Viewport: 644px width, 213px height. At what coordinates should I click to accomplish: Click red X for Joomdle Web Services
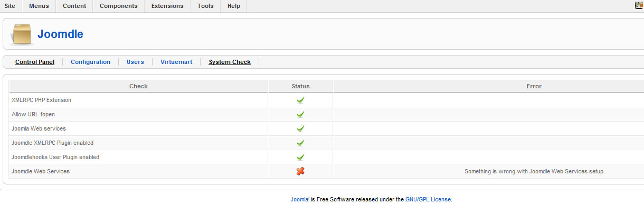coord(300,171)
